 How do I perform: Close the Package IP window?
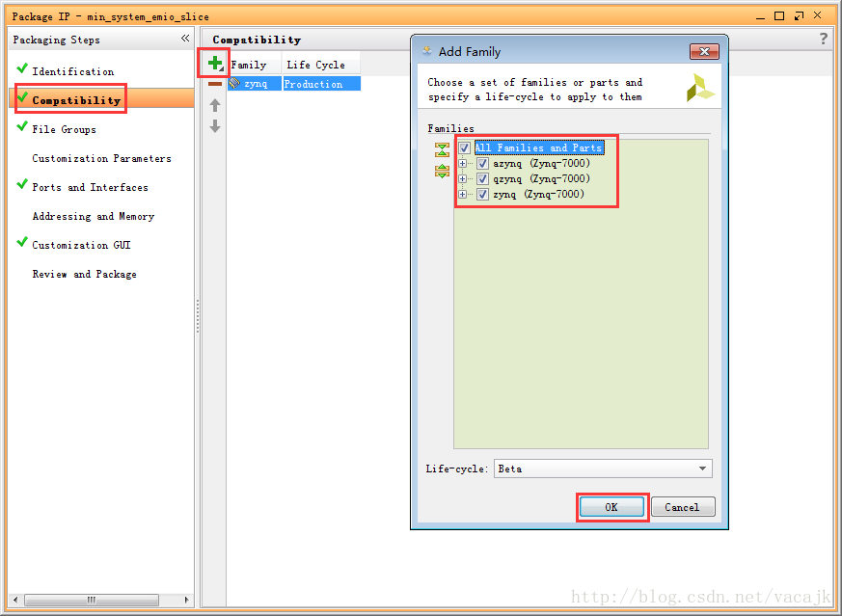point(817,15)
